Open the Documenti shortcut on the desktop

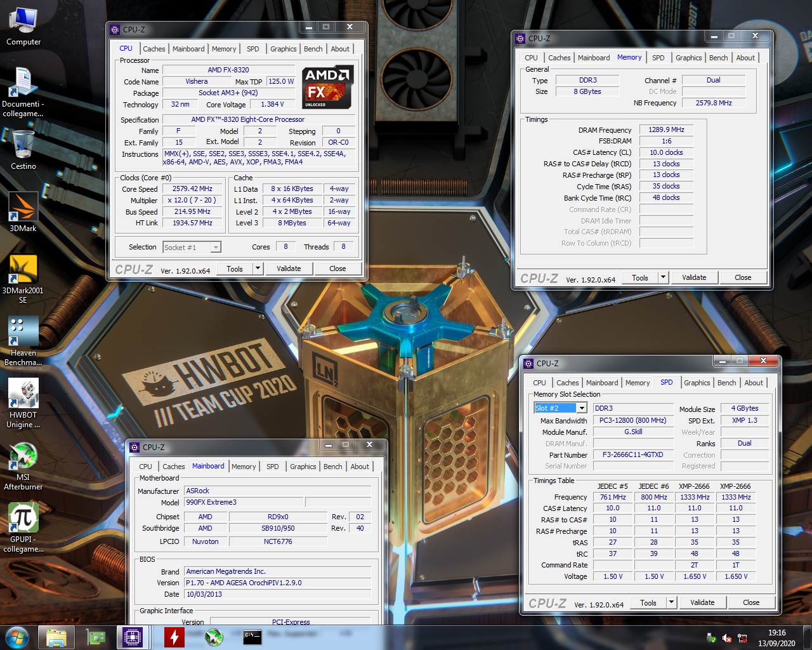point(23,92)
